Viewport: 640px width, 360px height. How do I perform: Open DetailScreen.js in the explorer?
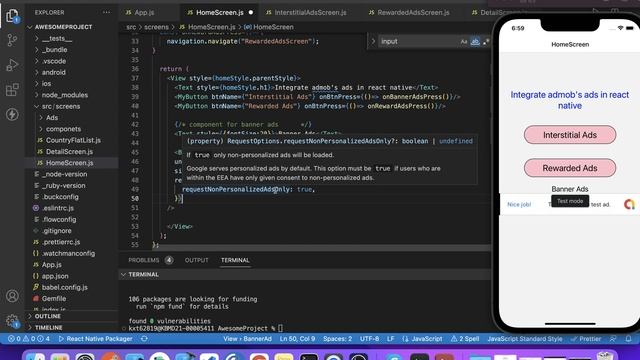point(69,152)
